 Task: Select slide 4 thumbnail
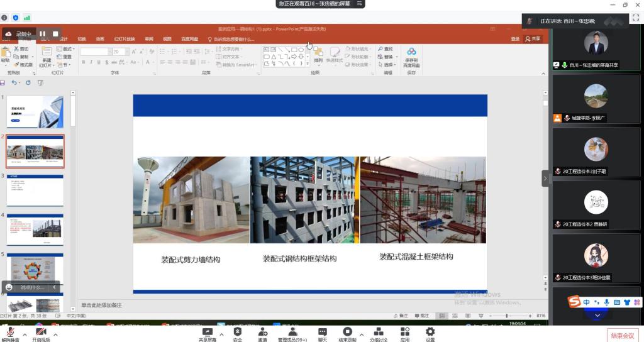(x=35, y=229)
